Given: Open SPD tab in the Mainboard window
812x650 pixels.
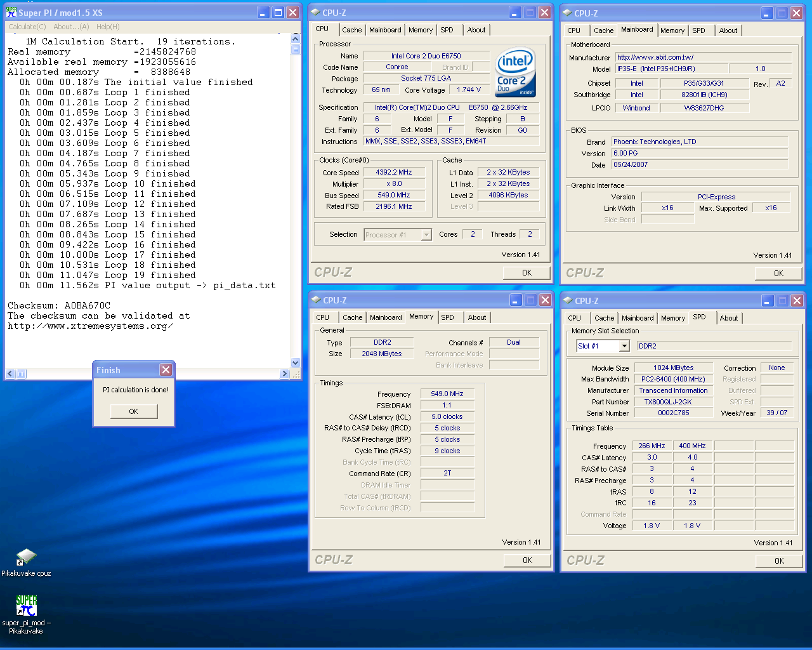Looking at the screenshot, I should [699, 30].
